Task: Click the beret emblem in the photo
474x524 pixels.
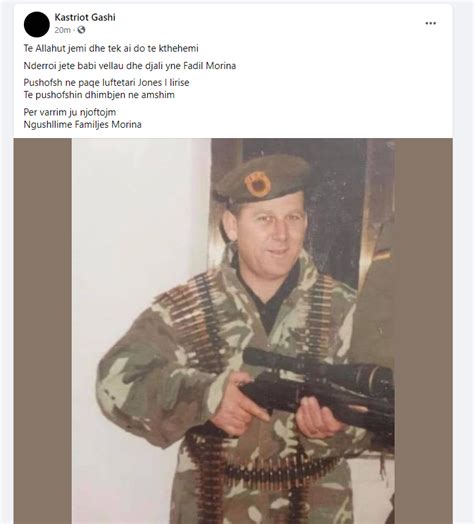Action: [257, 184]
